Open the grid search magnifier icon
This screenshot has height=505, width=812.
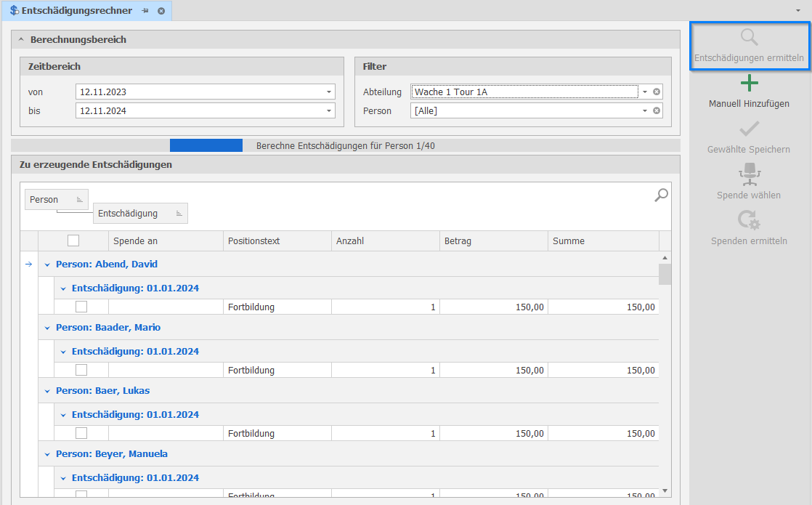[x=661, y=195]
